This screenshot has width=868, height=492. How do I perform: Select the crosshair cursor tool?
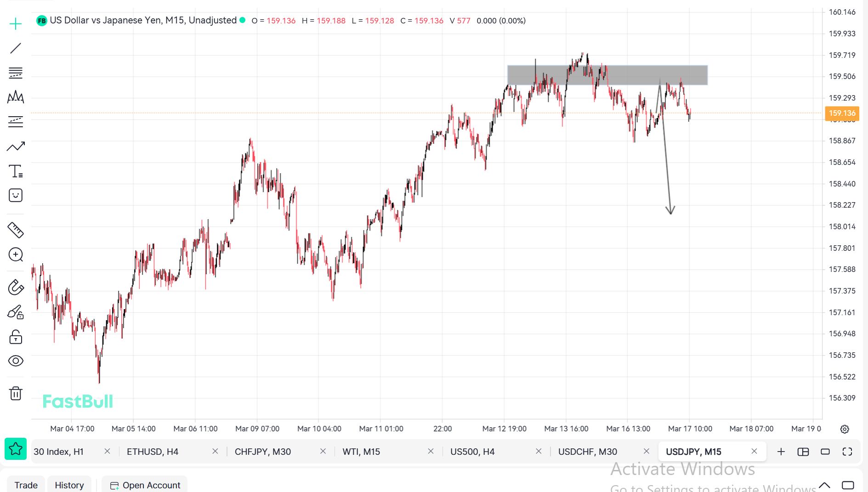tap(16, 24)
